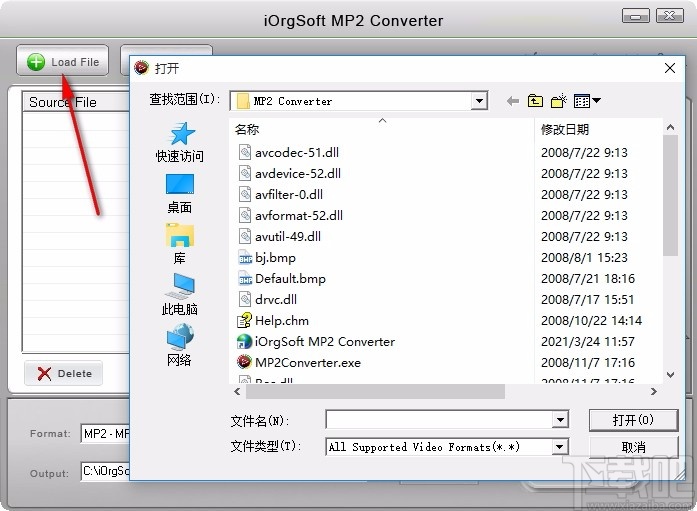Click date 2008/10/22 14:14 cell

591,320
